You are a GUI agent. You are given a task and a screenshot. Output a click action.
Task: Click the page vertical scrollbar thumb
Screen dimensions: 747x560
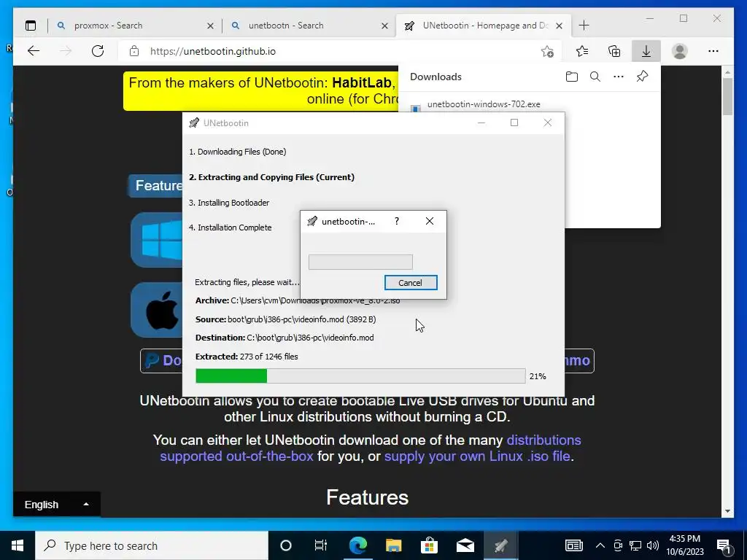click(x=727, y=96)
